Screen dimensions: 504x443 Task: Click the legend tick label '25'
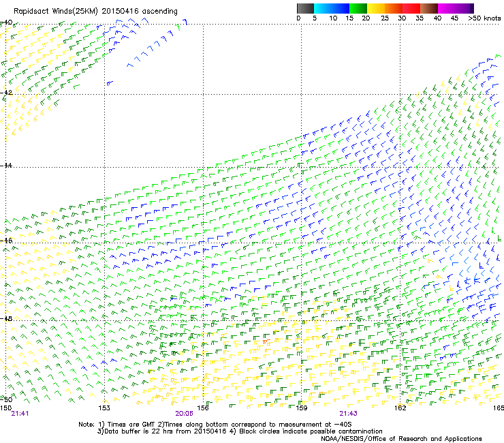385,18
